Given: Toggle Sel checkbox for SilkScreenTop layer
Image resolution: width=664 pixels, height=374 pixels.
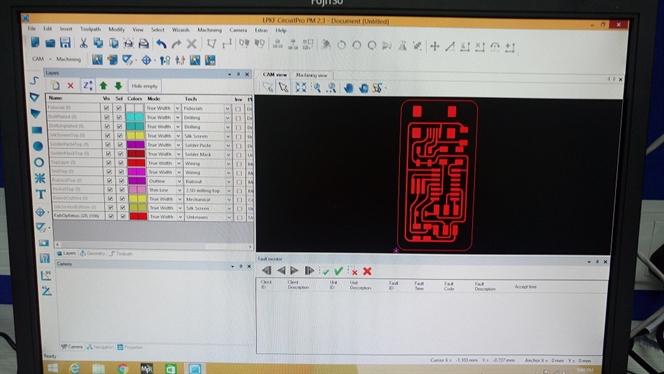Looking at the screenshot, I should pyautogui.click(x=119, y=136).
